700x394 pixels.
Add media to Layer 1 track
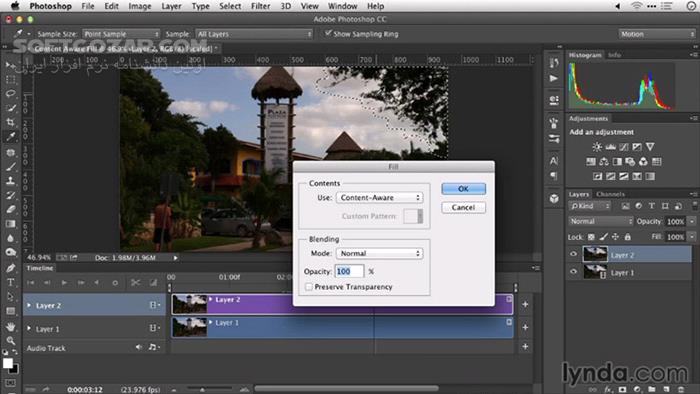click(525, 327)
